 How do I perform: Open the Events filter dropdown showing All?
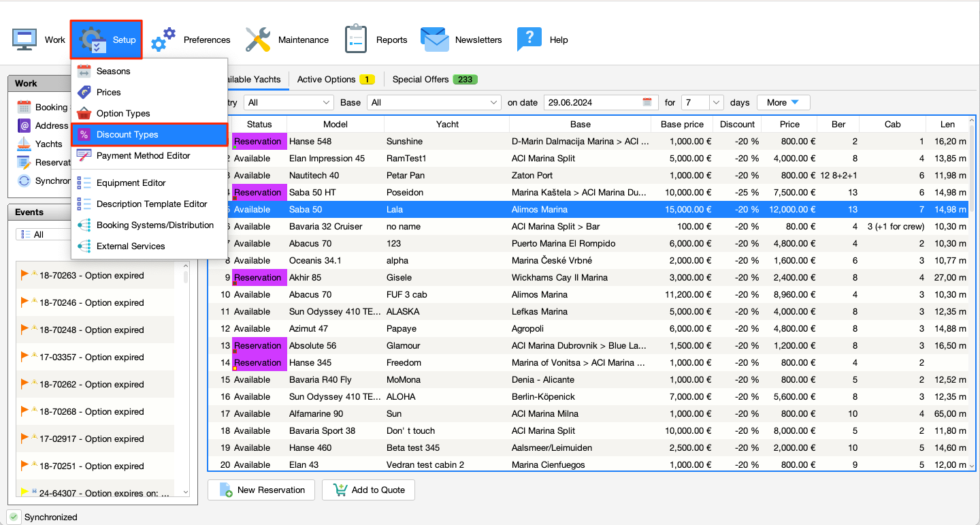(x=44, y=234)
